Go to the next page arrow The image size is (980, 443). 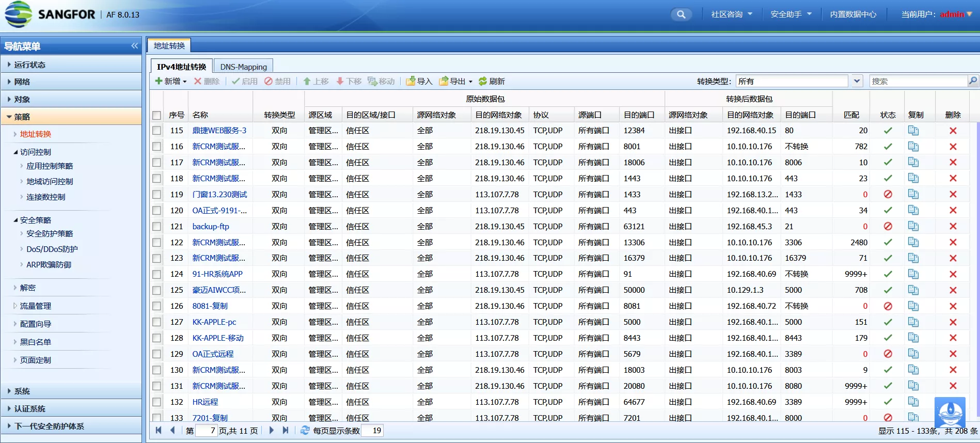click(272, 430)
